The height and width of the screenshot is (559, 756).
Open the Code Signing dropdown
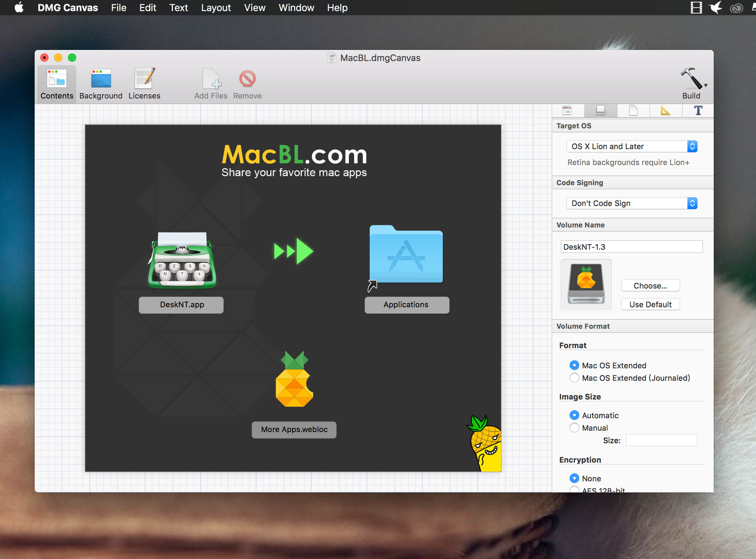click(x=632, y=203)
